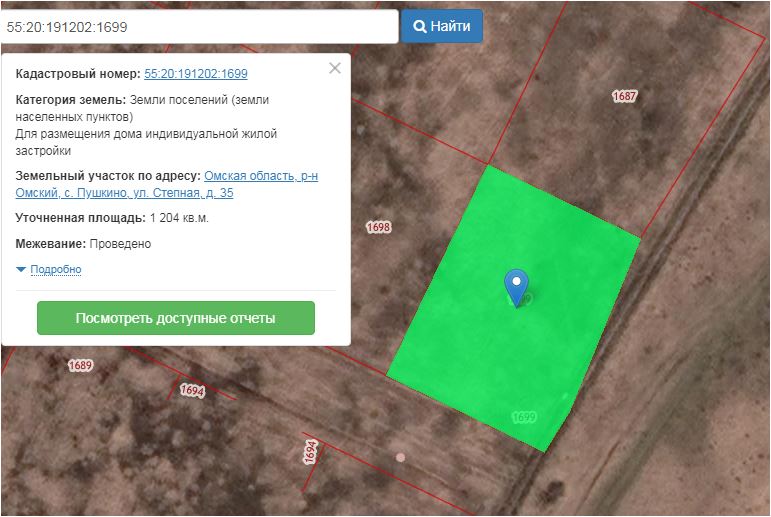Click the Категория земель text line
The height and width of the screenshot is (517, 771).
click(x=142, y=100)
